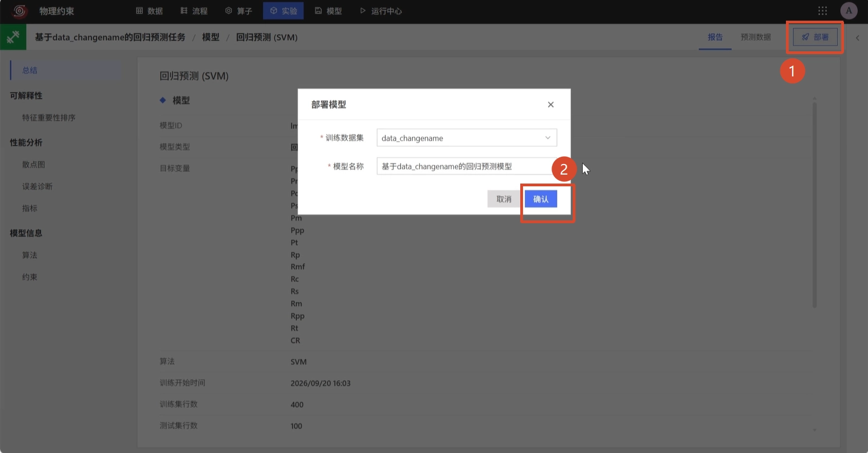Switch to the 报告 tab
The width and height of the screenshot is (868, 453).
coord(715,37)
